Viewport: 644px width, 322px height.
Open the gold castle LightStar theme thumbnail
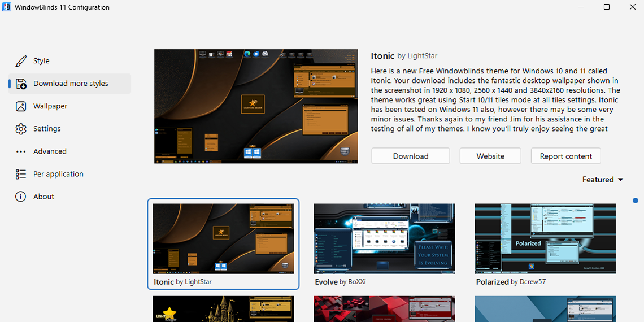[x=224, y=309]
